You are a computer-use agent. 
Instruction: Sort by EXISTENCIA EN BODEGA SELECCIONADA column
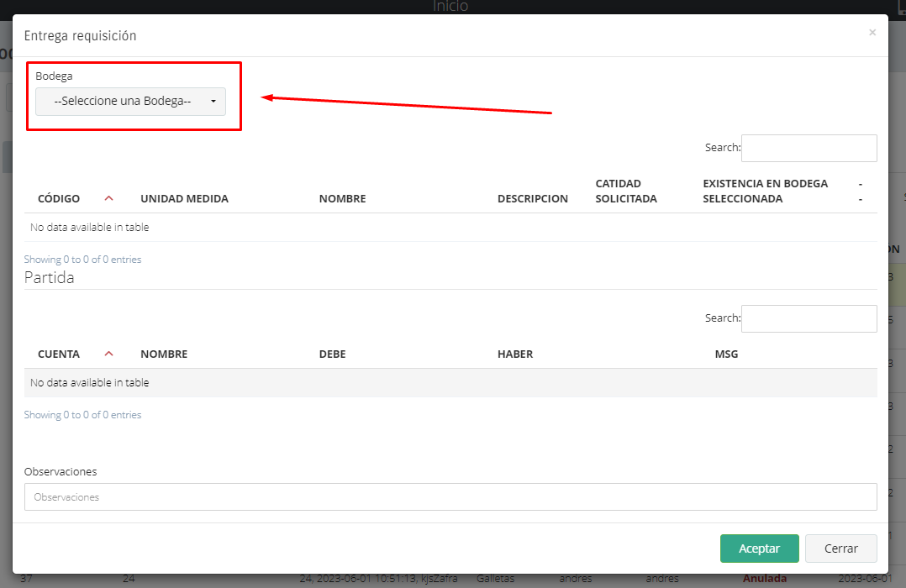(765, 191)
